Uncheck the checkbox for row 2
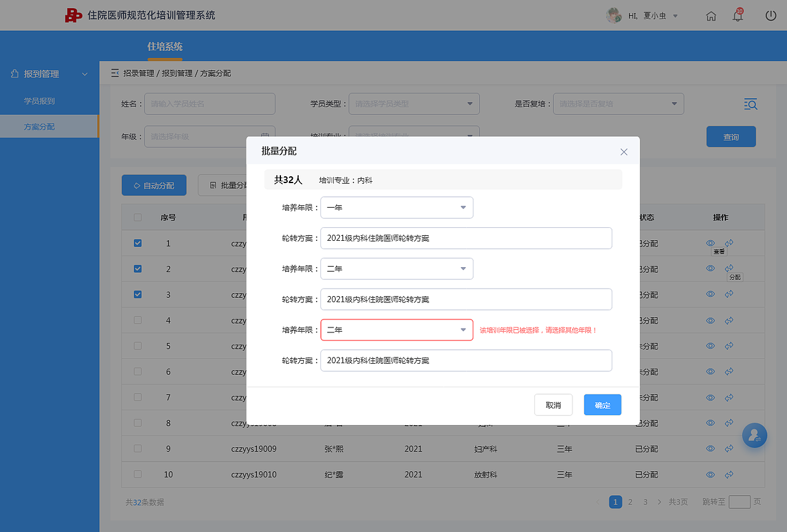Viewport: 787px width, 532px height. point(138,268)
